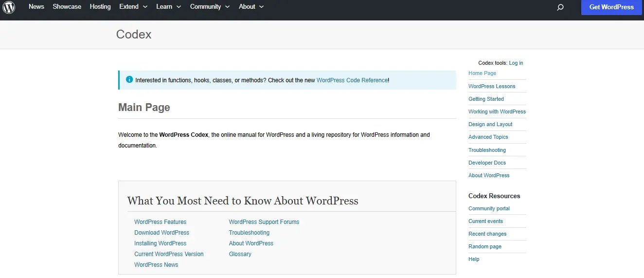The image size is (644, 278).
Task: Open WordPress Support Forums link
Action: (264, 222)
